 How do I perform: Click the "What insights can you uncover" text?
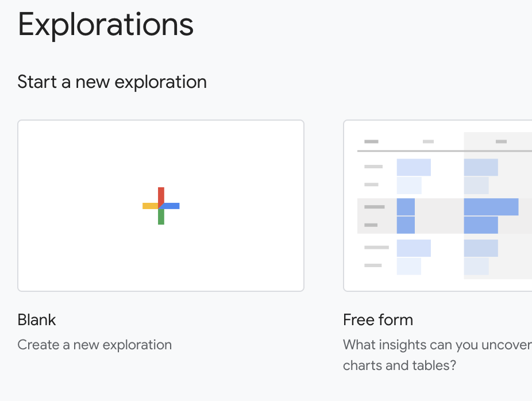click(437, 345)
